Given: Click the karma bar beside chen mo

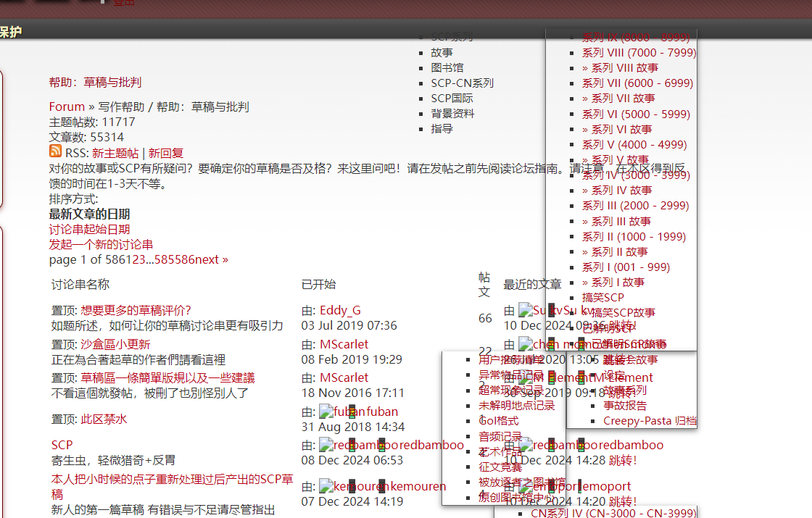Looking at the screenshot, I should coord(551,343).
